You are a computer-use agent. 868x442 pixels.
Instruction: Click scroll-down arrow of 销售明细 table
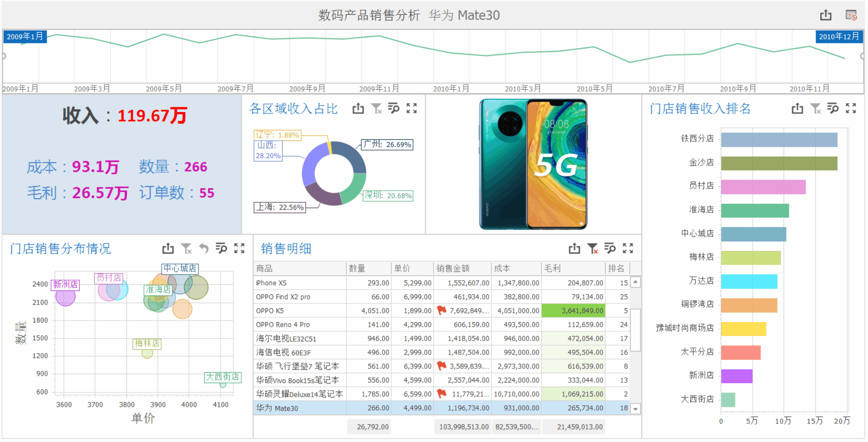point(635,409)
